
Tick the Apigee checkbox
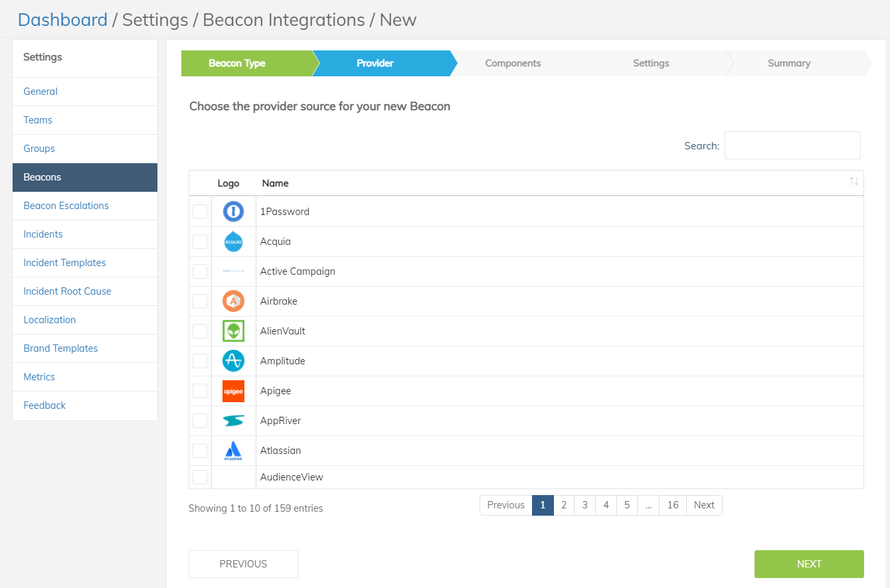point(200,391)
